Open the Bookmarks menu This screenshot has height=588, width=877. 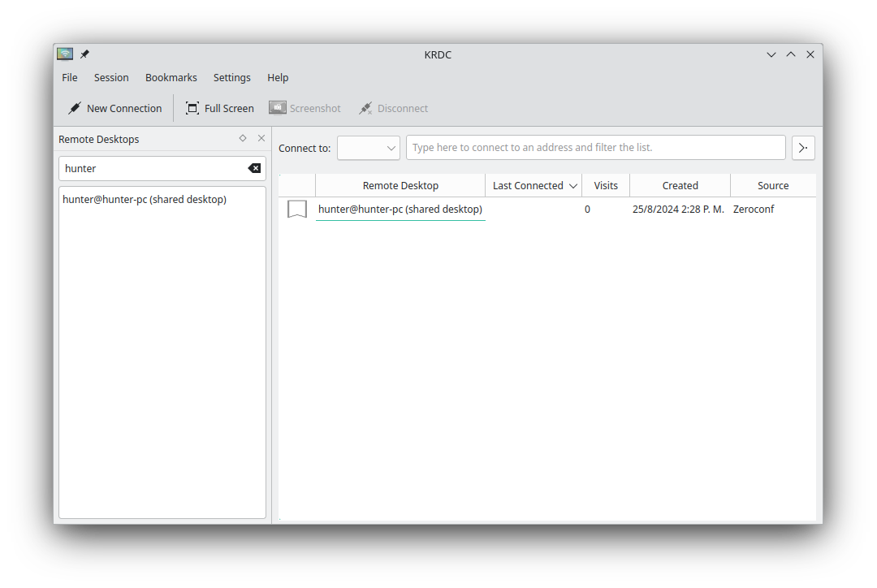pos(171,77)
